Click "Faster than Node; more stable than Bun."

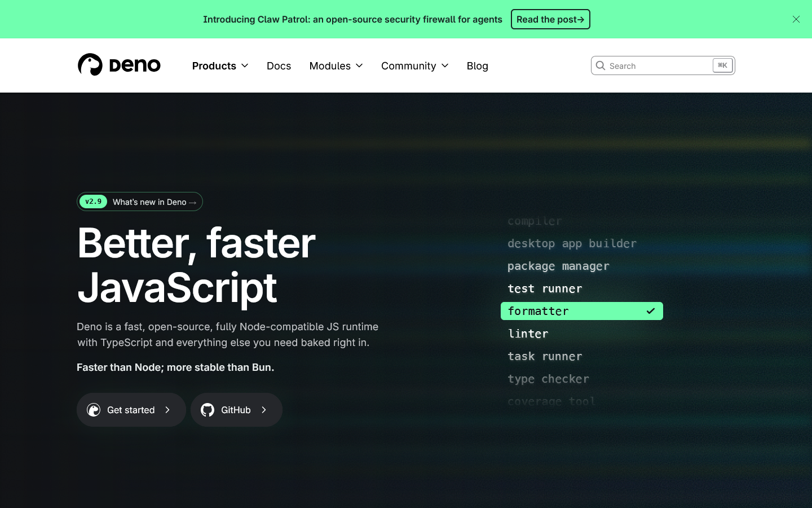tap(175, 367)
